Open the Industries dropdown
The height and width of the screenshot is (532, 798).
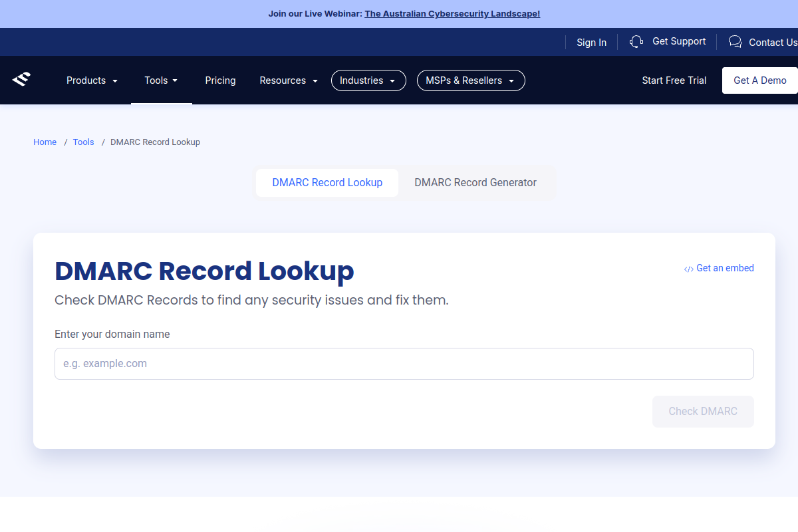[368, 80]
